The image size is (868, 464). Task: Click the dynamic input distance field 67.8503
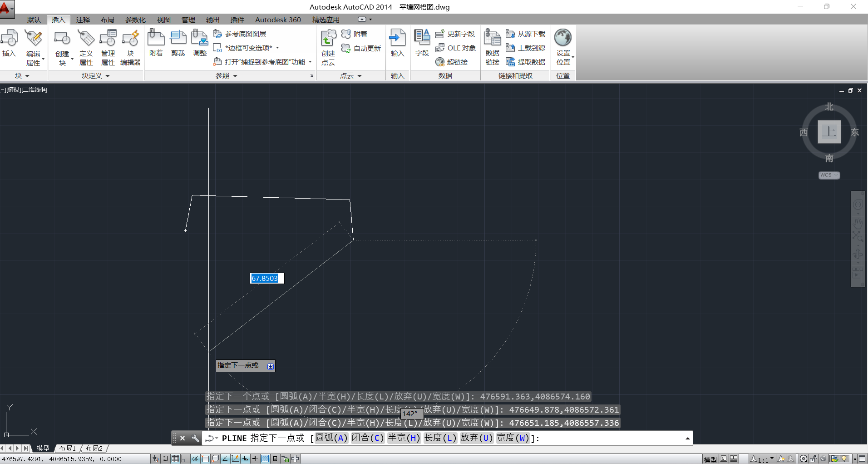pyautogui.click(x=267, y=278)
